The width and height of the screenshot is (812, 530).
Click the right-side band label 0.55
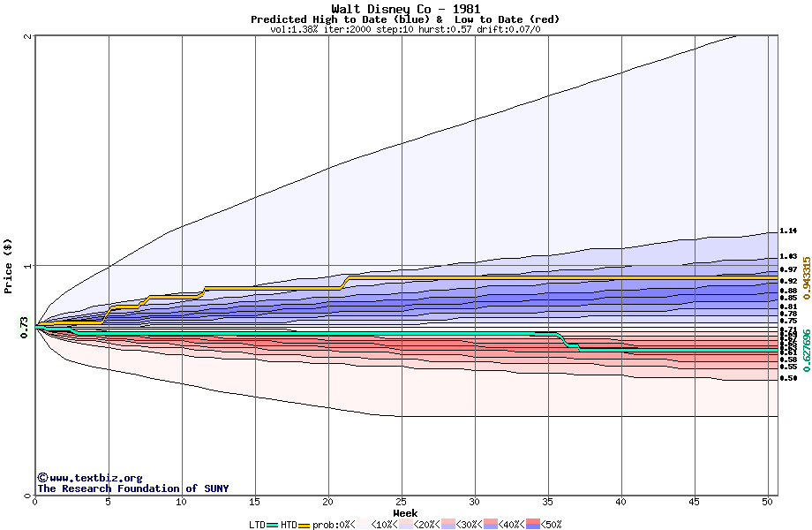(x=788, y=367)
